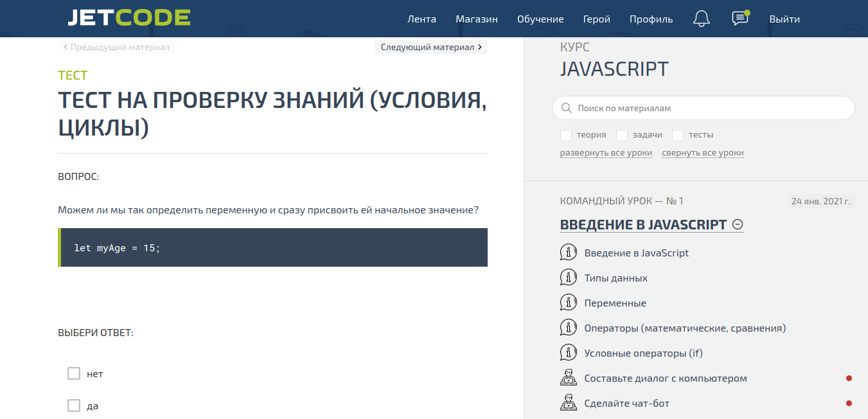Screen dimensions: 868x419
Task: Go to the «Магазин» menu item
Action: coord(477,19)
